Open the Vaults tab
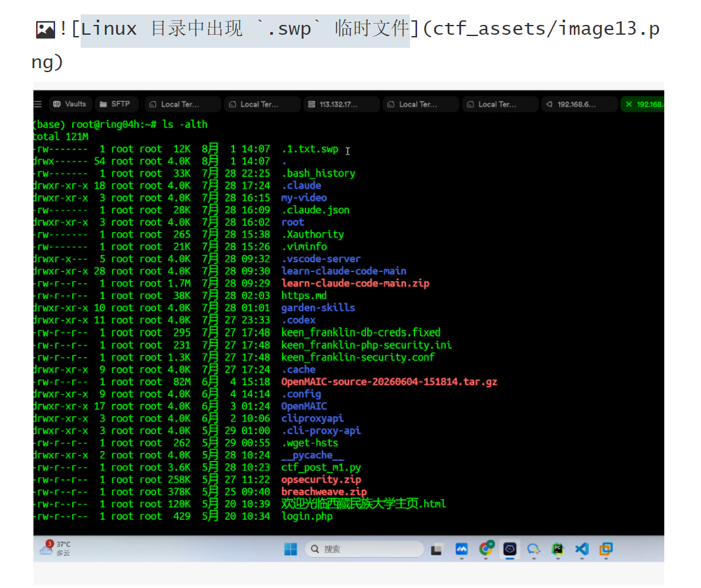Viewport: 701px width, 588px height. 70,104
